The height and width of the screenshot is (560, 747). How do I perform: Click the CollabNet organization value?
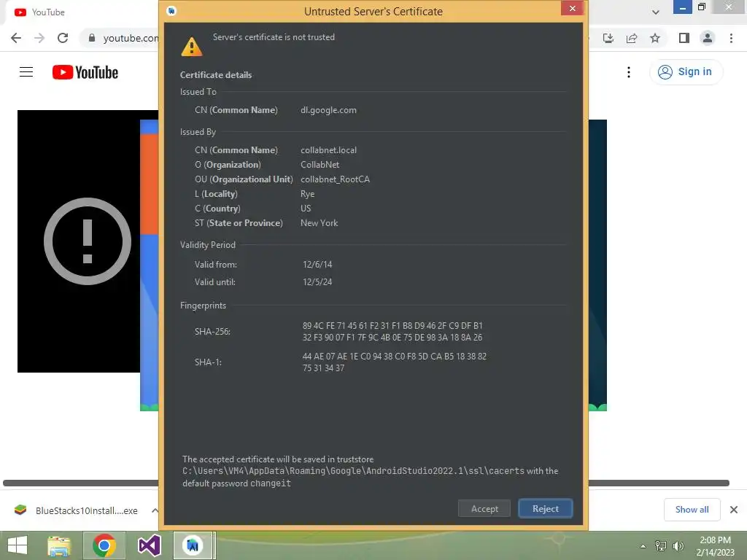(320, 165)
